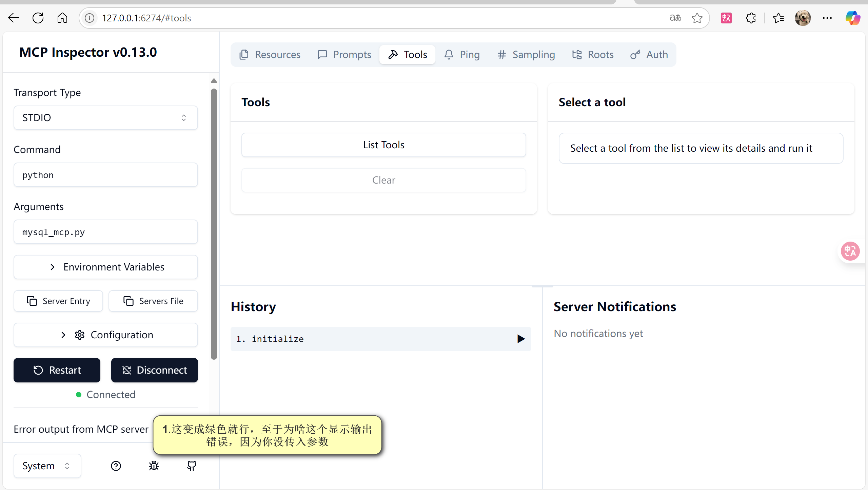The image size is (868, 490).
Task: Click the Disconnect button
Action: (155, 370)
